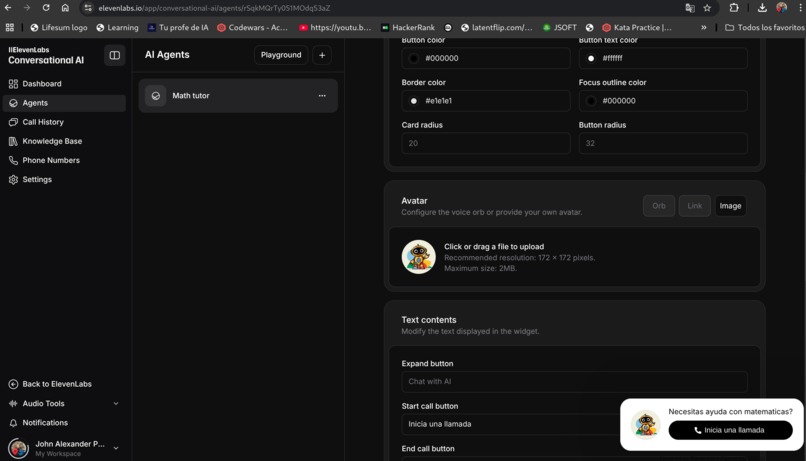
Task: Select Agents in the sidebar
Action: tap(64, 103)
